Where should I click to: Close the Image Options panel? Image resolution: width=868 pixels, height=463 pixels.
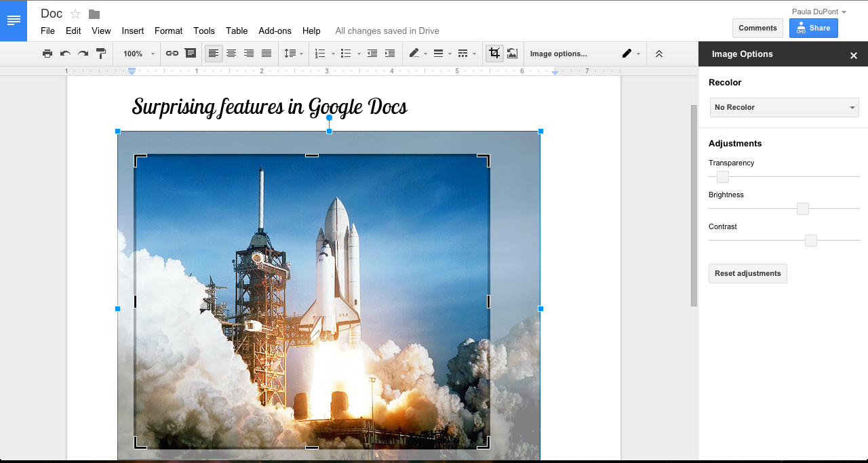(x=854, y=56)
